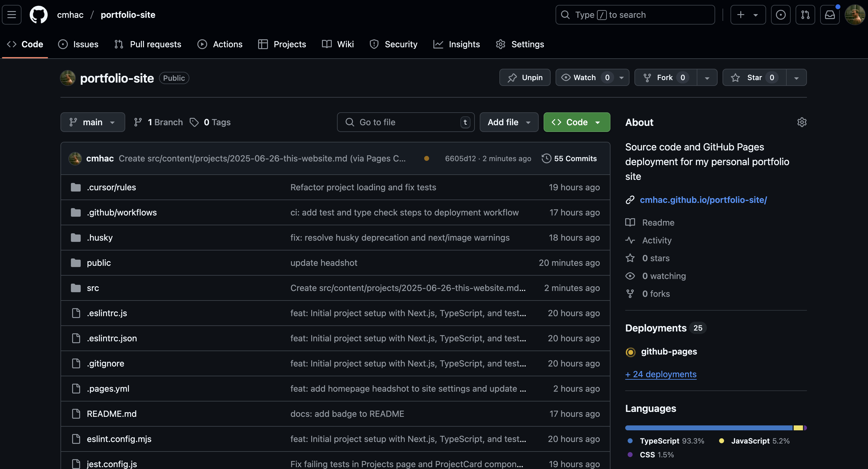Open the .github/workflows folder

pos(122,213)
